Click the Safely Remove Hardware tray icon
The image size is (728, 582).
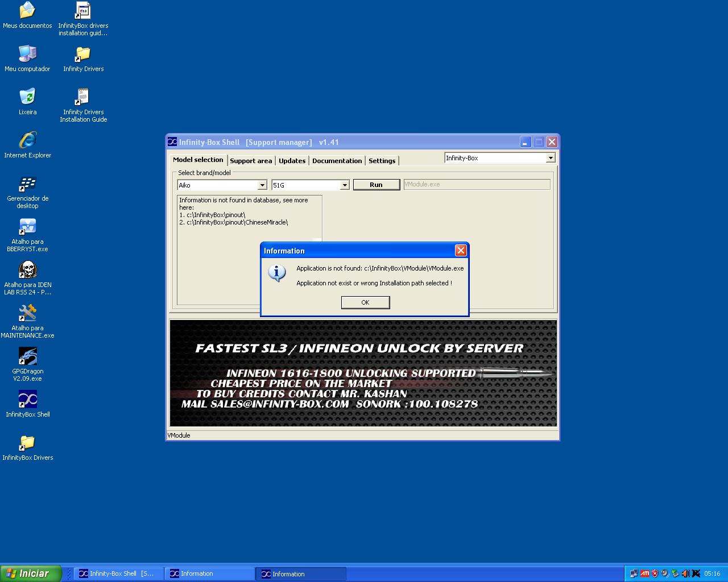pyautogui.click(x=675, y=573)
